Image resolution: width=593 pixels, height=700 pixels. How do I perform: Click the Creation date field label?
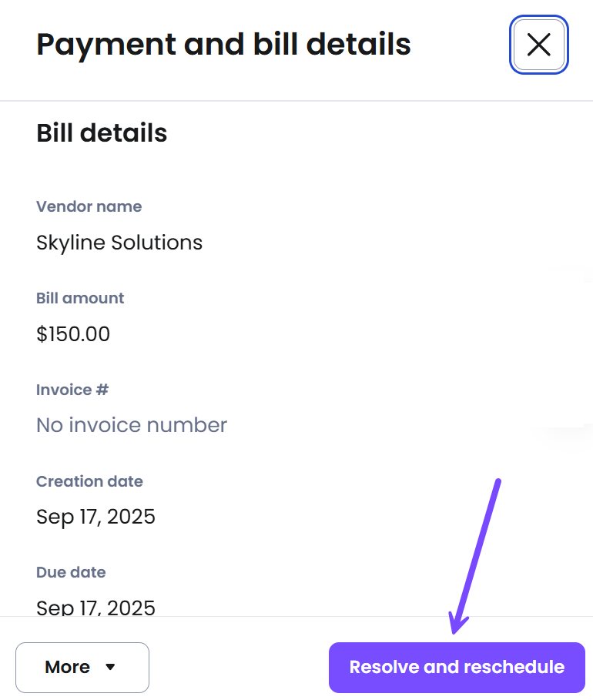[x=89, y=481]
